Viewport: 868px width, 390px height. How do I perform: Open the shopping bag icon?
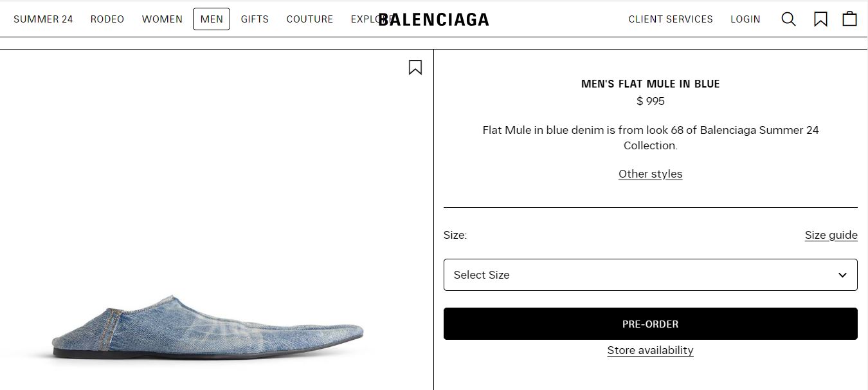click(x=849, y=19)
